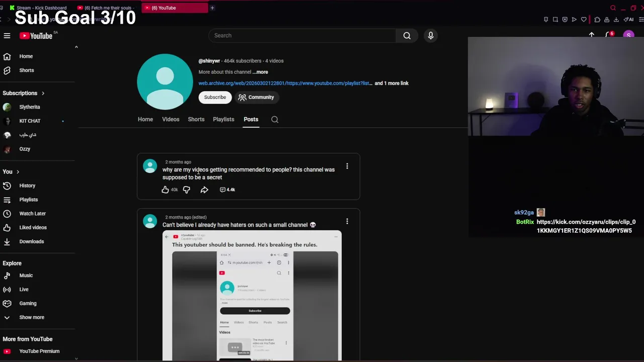Switch to Stream - Kick Dashboard tab
Image resolution: width=644 pixels, height=362 pixels.
click(39, 8)
